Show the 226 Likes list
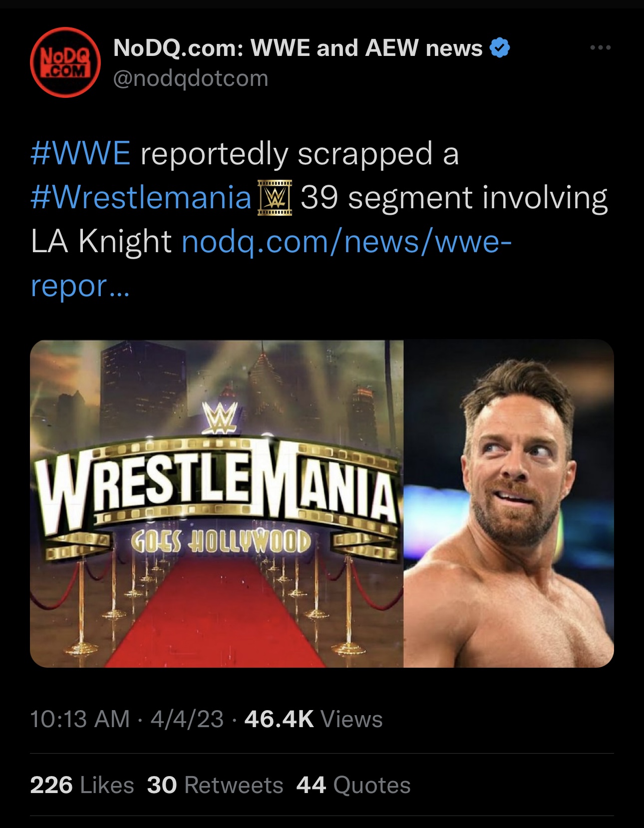The height and width of the screenshot is (828, 644). tap(82, 785)
